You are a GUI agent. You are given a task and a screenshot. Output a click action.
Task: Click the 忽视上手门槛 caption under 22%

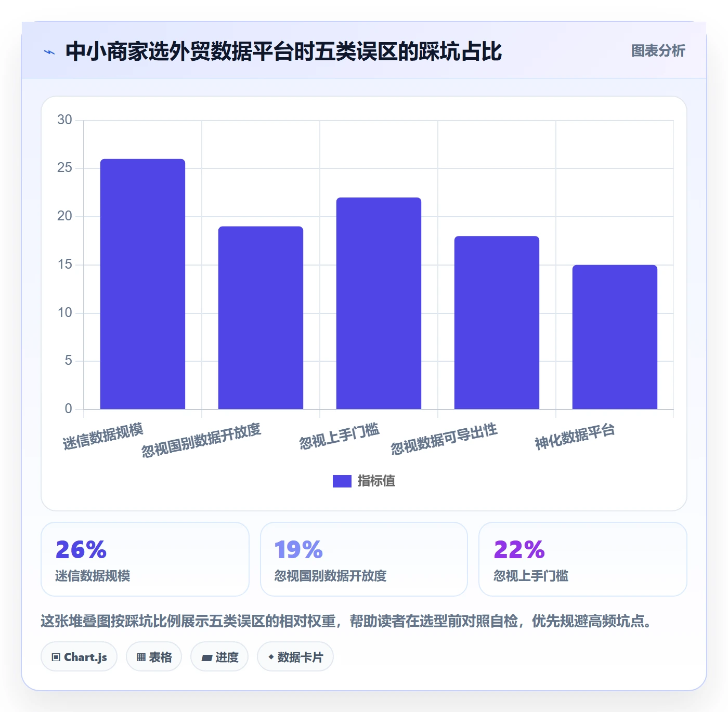click(x=531, y=576)
